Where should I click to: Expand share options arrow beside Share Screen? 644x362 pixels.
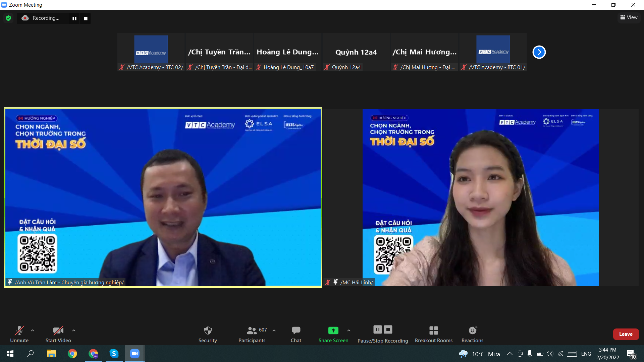[349, 330]
